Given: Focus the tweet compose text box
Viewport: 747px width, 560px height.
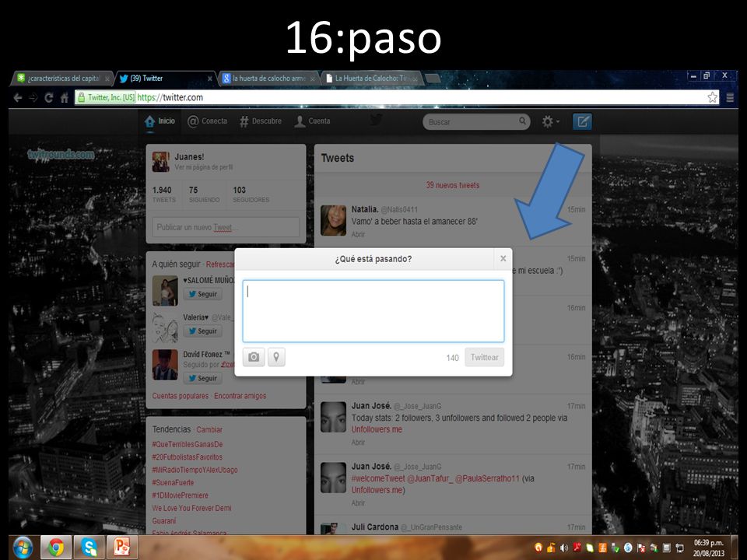Looking at the screenshot, I should pyautogui.click(x=373, y=311).
